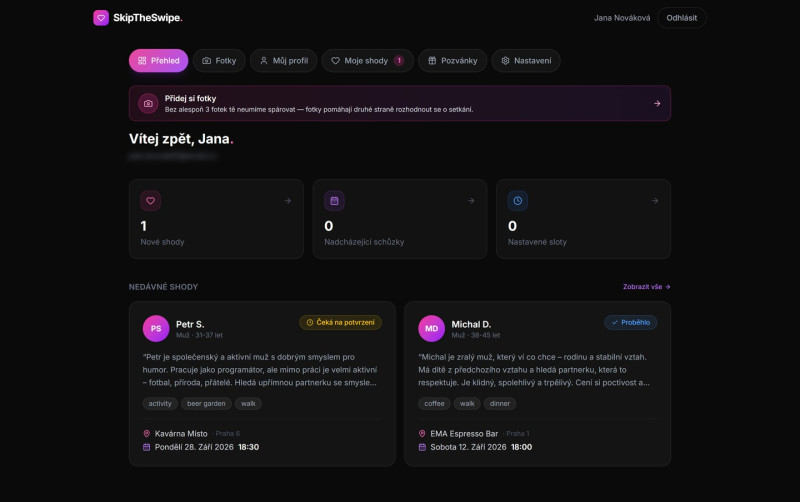Click the Nové shody label
The height and width of the screenshot is (502, 800).
[162, 242]
